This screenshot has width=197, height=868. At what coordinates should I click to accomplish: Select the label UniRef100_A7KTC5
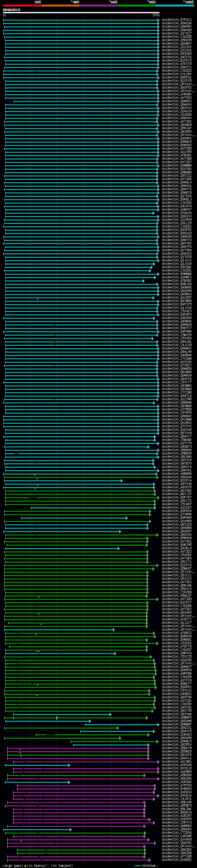pos(176,64)
